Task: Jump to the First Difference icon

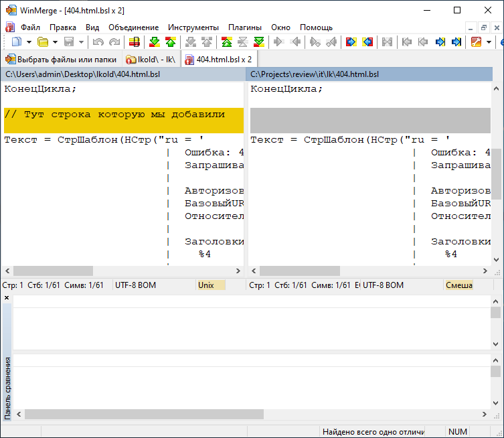Action: coord(226,42)
